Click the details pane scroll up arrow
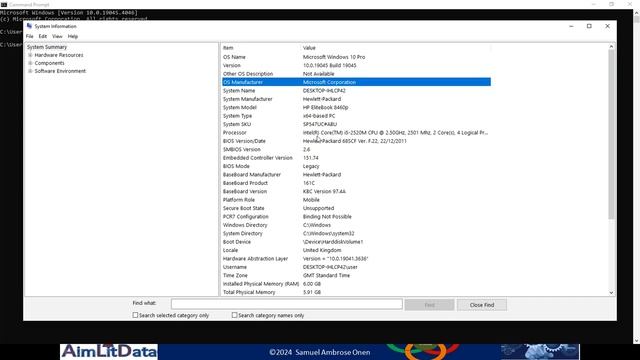Screen dimensions: 640x360 click(x=611, y=47)
